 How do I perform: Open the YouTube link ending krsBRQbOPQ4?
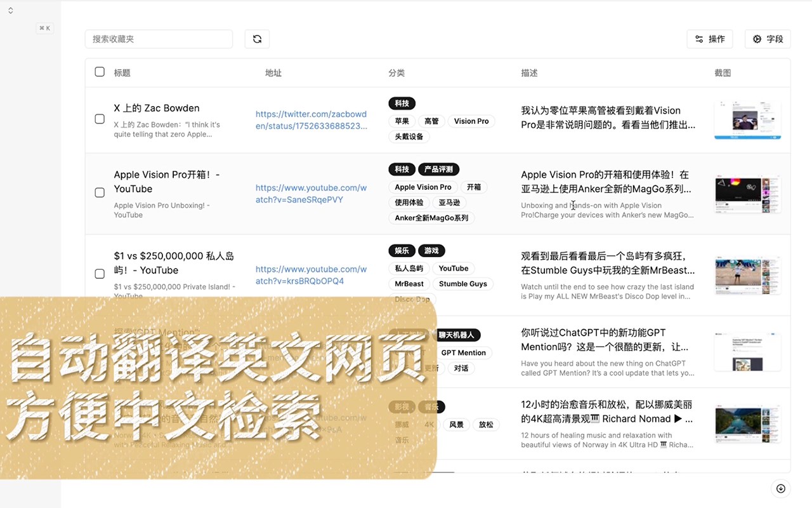click(x=311, y=275)
